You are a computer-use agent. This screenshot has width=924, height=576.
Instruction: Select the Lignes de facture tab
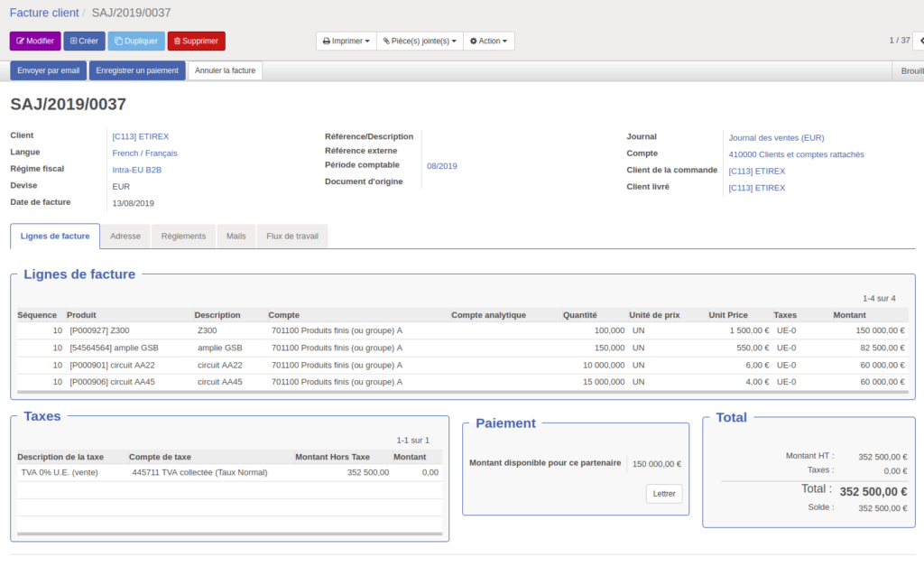pos(55,237)
